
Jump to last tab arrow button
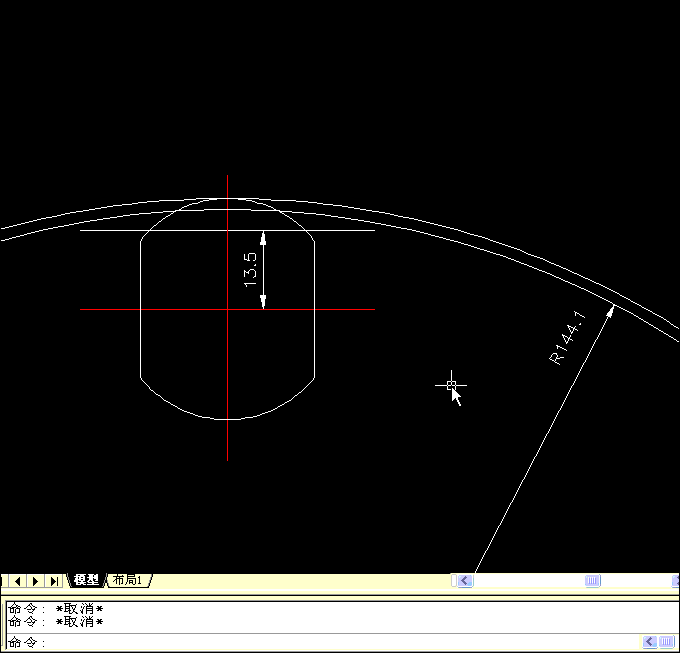(54, 581)
